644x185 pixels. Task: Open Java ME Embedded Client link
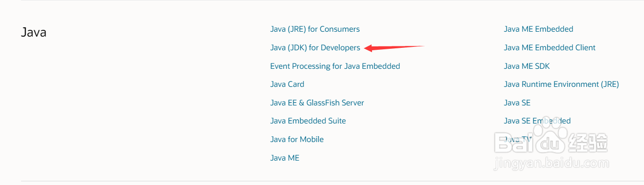(550, 48)
